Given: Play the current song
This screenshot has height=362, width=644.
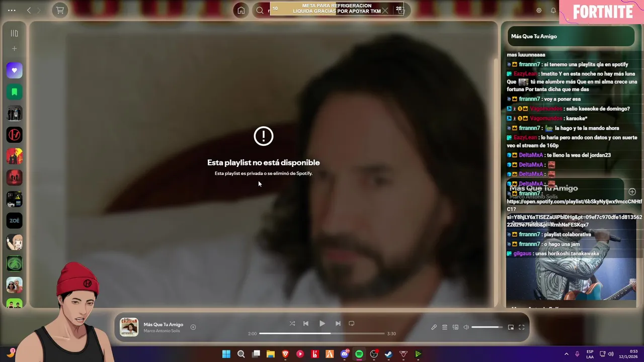Looking at the screenshot, I should click(x=322, y=323).
